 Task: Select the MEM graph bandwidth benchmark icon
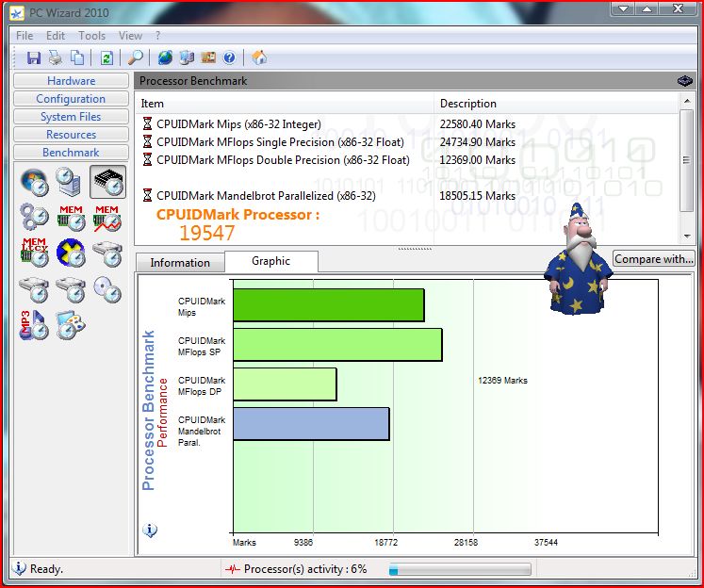pos(107,218)
